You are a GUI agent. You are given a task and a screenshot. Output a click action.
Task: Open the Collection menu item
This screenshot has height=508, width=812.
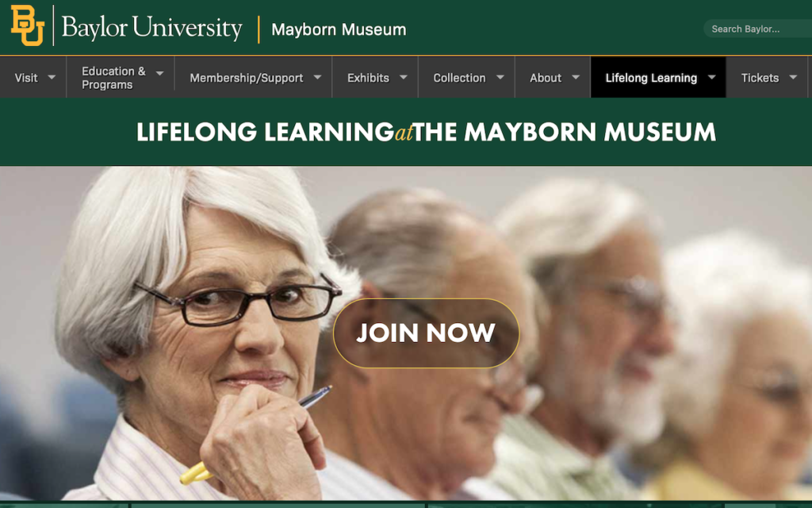tap(459, 78)
